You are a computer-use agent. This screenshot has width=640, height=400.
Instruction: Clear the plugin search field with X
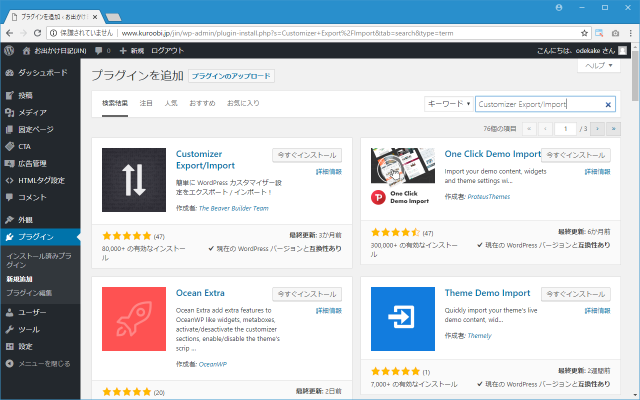point(608,104)
